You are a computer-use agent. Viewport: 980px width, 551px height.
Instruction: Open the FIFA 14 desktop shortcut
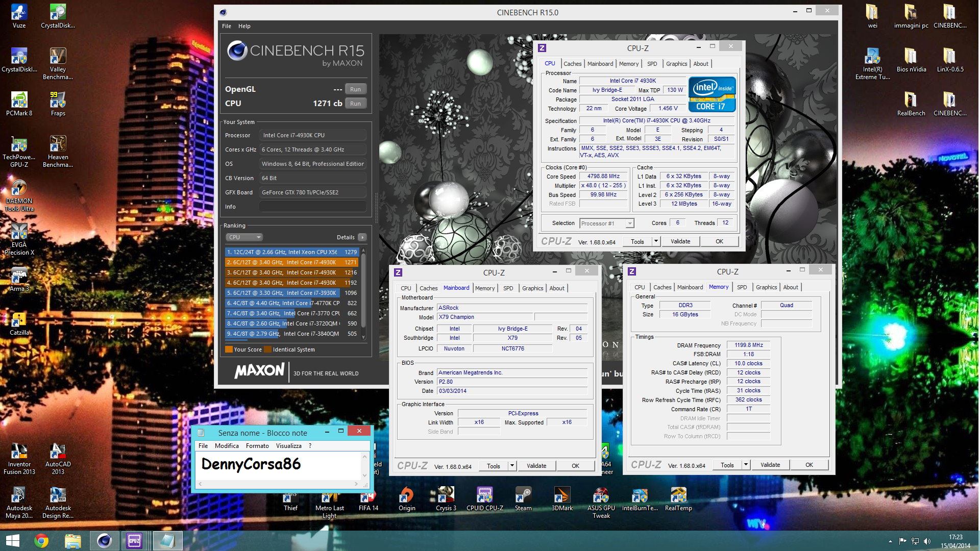coord(368,503)
